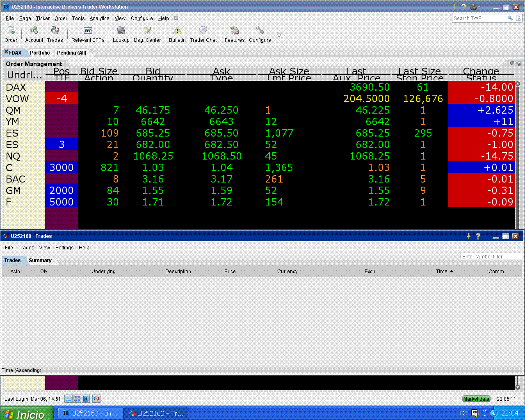Open the Tools menu
This screenshot has width=525, height=420.
coord(78,18)
